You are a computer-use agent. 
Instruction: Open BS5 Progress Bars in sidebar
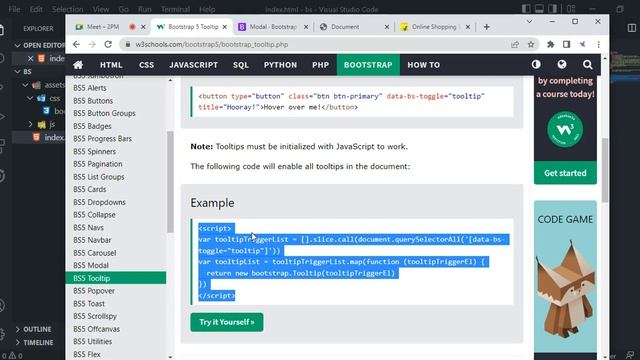pos(102,139)
